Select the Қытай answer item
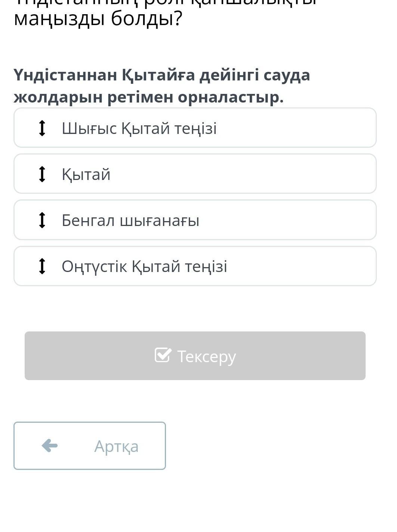The height and width of the screenshot is (532, 397). 195,174
